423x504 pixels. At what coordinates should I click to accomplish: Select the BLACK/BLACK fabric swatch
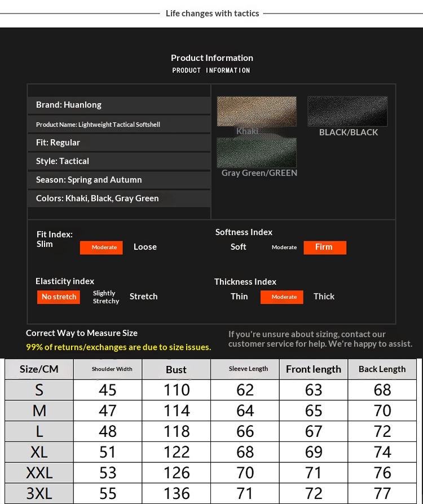coord(347,111)
